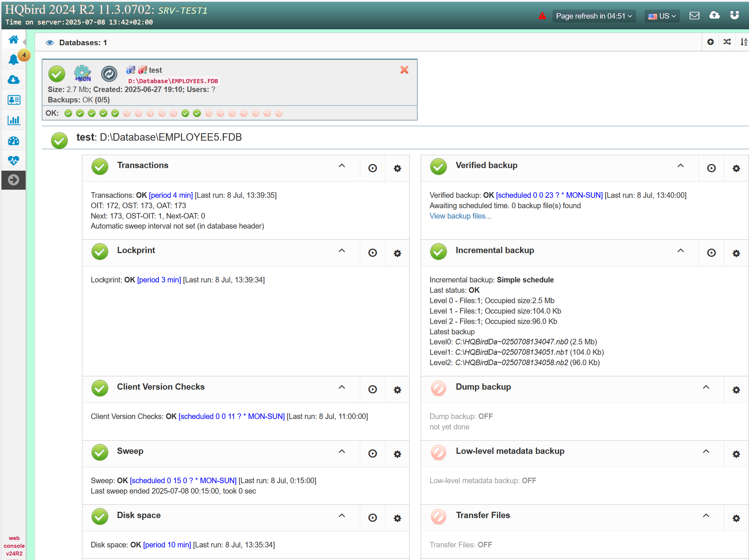
Task: Remove test database with red X
Action: tap(404, 70)
